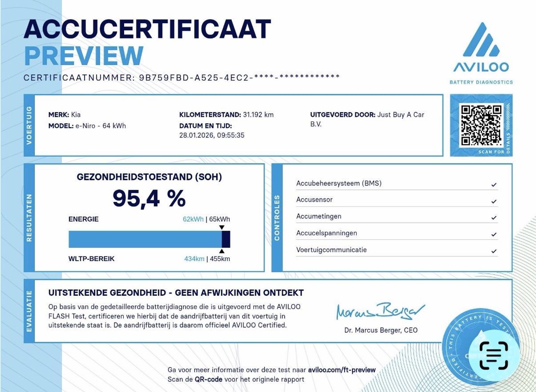Click the Voertuigcommunicatie checkmark
The width and height of the screenshot is (536, 392).
click(x=494, y=251)
